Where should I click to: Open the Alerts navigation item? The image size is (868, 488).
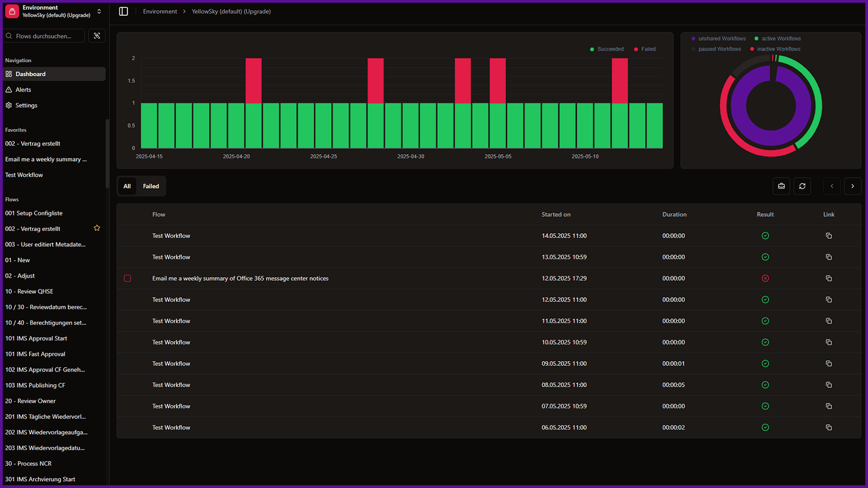tap(54, 89)
